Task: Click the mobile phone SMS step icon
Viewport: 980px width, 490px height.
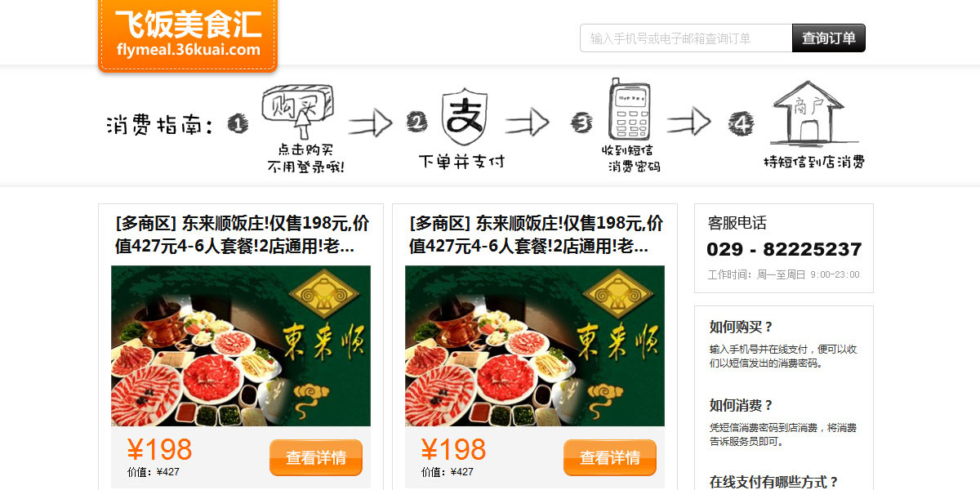Action: tap(630, 110)
